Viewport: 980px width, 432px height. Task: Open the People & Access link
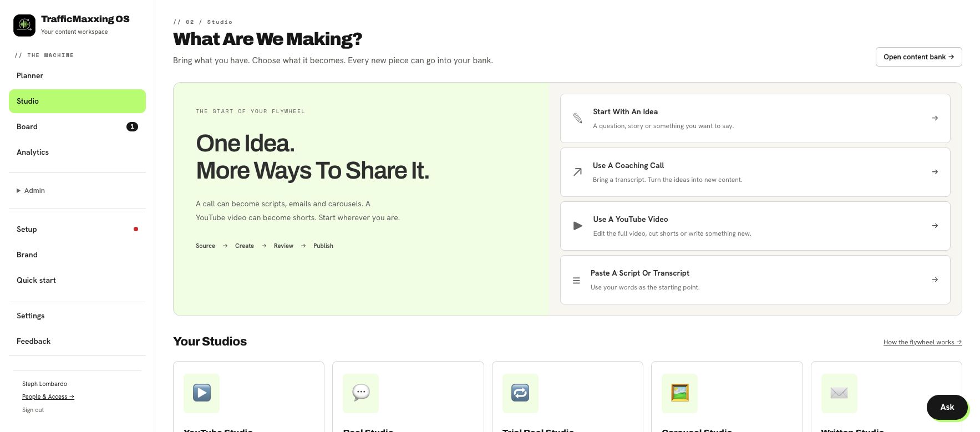48,397
